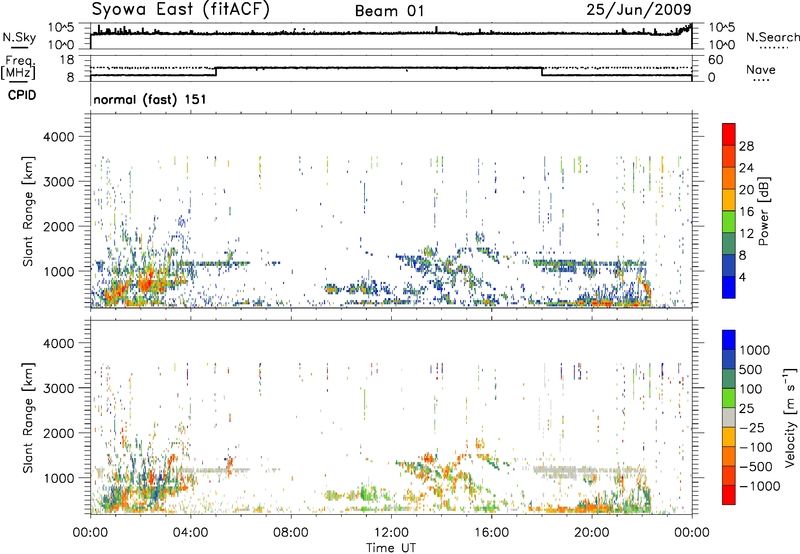This screenshot has height=554, width=800.
Task: Click the '16:00' time tick label
Action: click(x=491, y=533)
